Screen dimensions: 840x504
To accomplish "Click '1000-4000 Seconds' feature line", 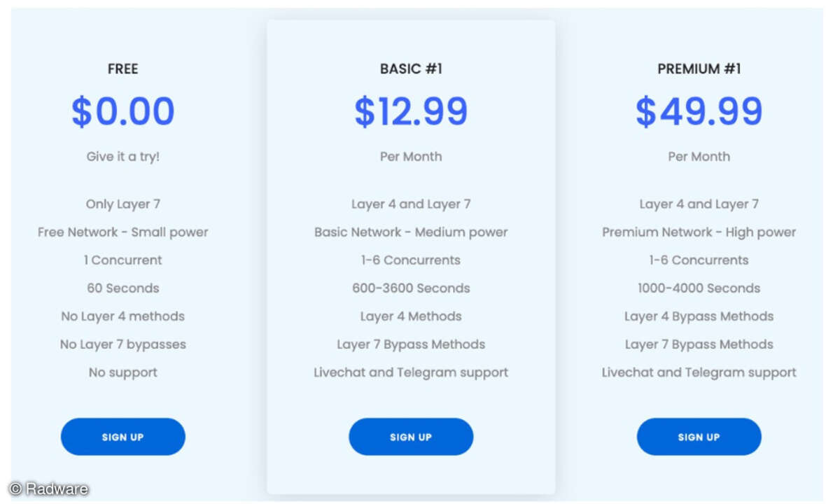I will 699,288.
